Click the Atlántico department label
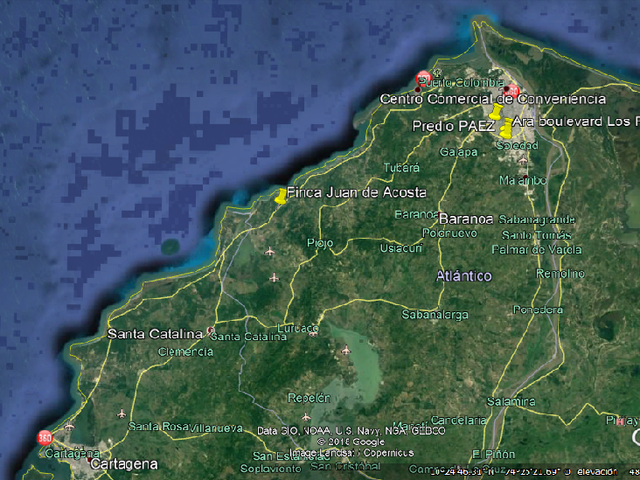This screenshot has height=480, width=640. [464, 276]
